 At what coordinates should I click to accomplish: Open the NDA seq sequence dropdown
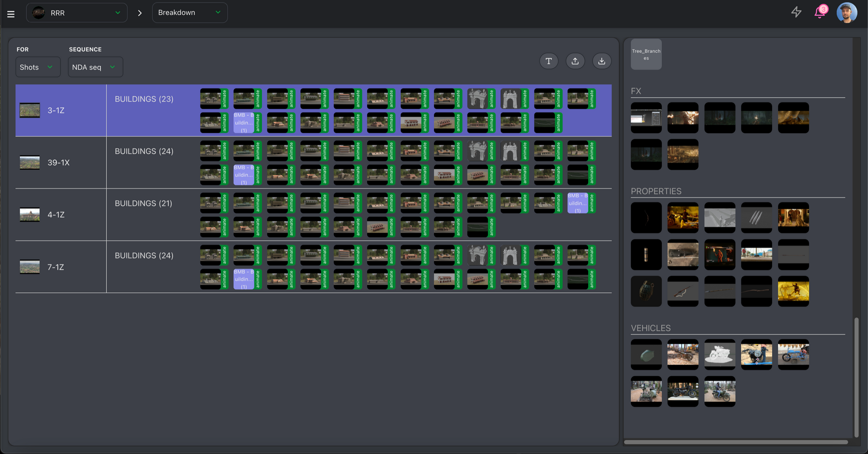(x=95, y=67)
